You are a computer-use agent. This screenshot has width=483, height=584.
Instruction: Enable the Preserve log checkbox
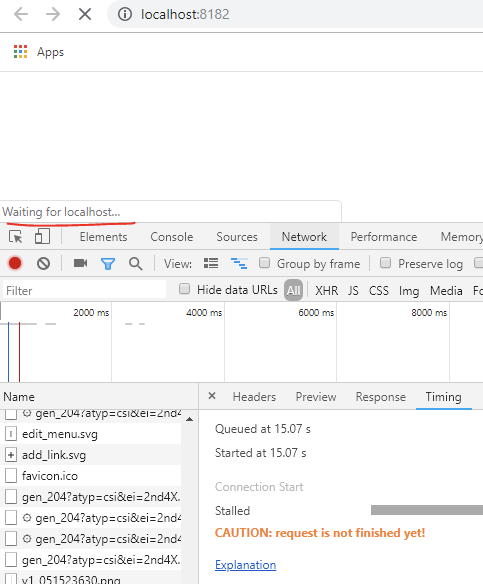(385, 263)
